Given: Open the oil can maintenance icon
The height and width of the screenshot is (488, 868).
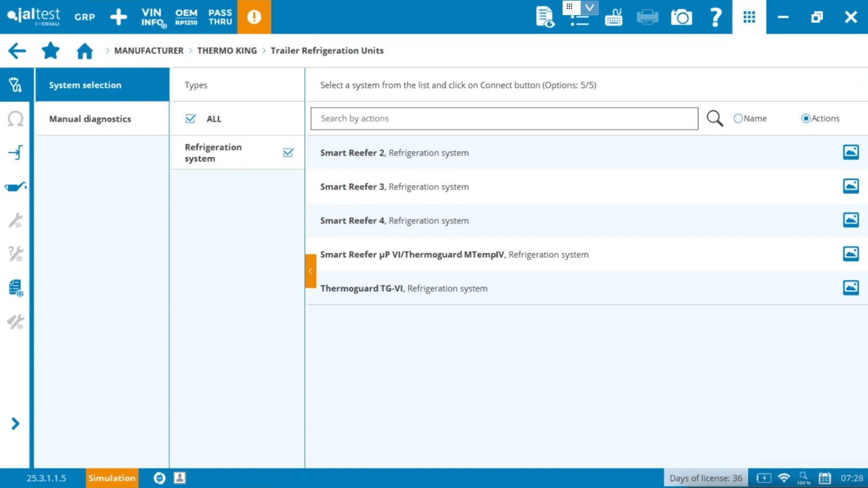Looking at the screenshot, I should click(15, 187).
